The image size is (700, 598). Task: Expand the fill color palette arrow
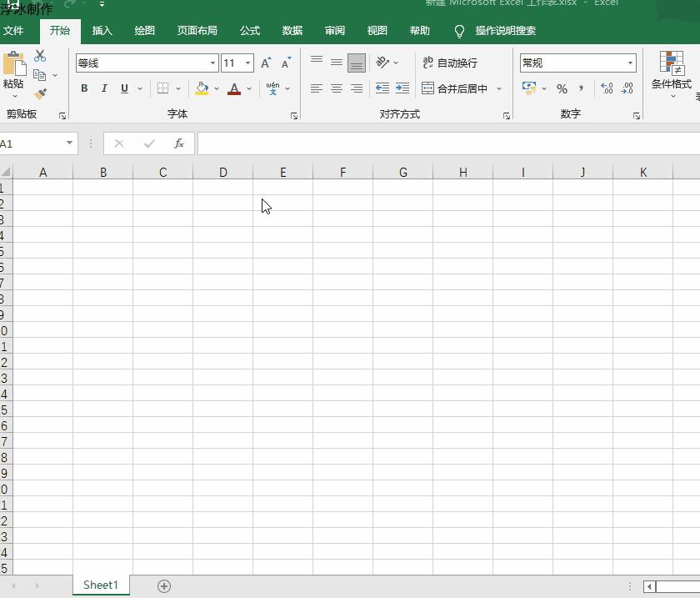click(x=217, y=88)
